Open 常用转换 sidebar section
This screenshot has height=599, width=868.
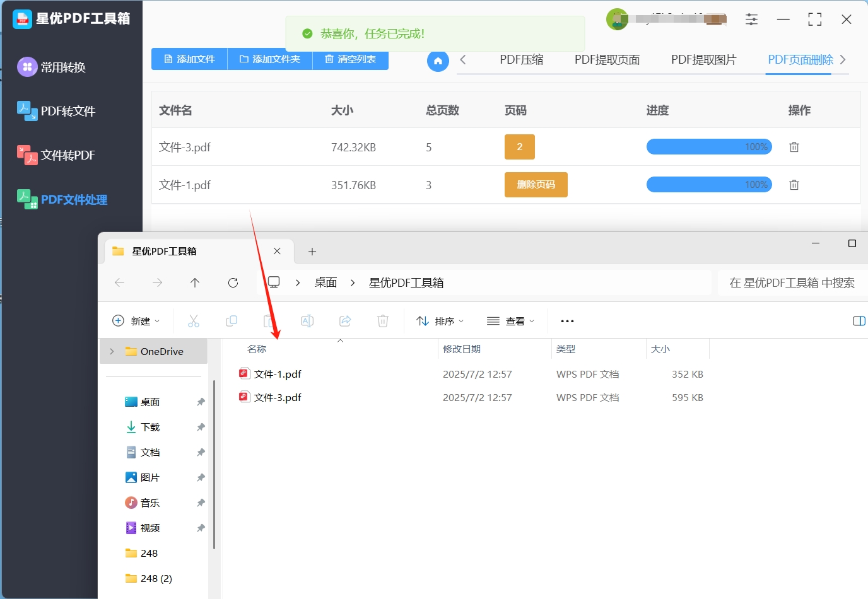(x=52, y=67)
